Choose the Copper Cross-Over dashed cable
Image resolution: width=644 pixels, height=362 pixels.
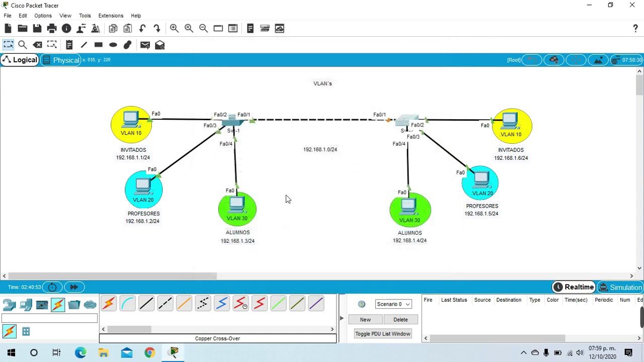tap(165, 304)
